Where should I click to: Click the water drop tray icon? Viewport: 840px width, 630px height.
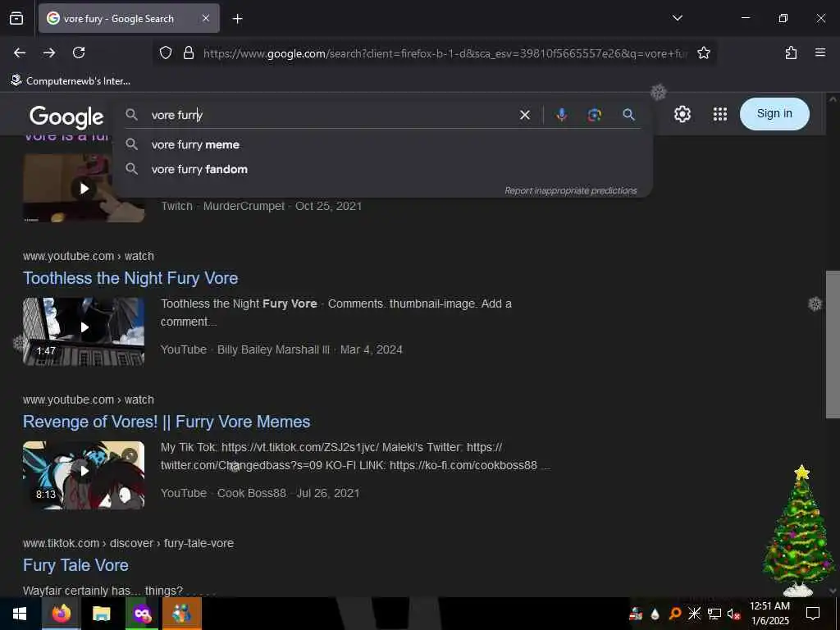pyautogui.click(x=655, y=614)
